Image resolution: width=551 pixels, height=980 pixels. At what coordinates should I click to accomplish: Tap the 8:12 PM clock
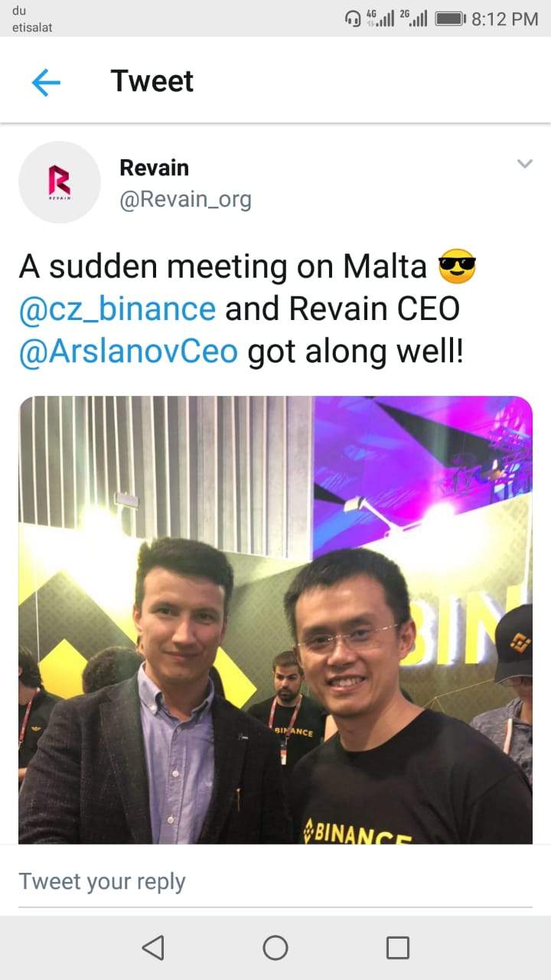tap(505, 19)
